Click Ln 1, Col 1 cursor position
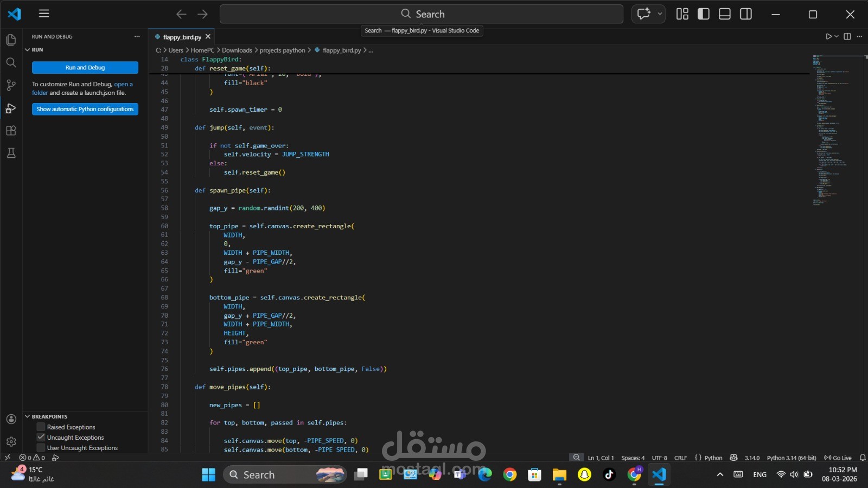 (601, 458)
